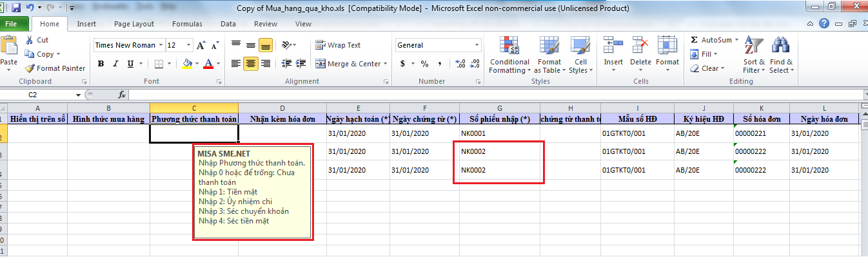Apply percent style
The width and height of the screenshot is (868, 257).
[x=424, y=64]
